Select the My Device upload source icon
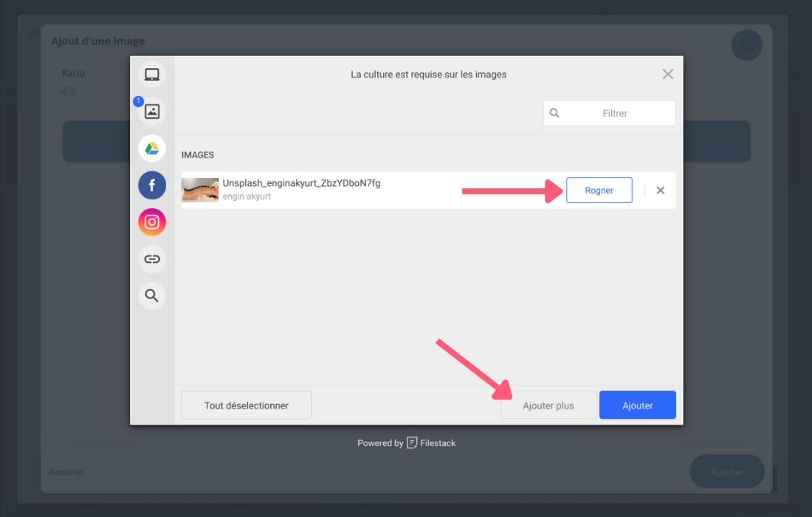 click(152, 75)
